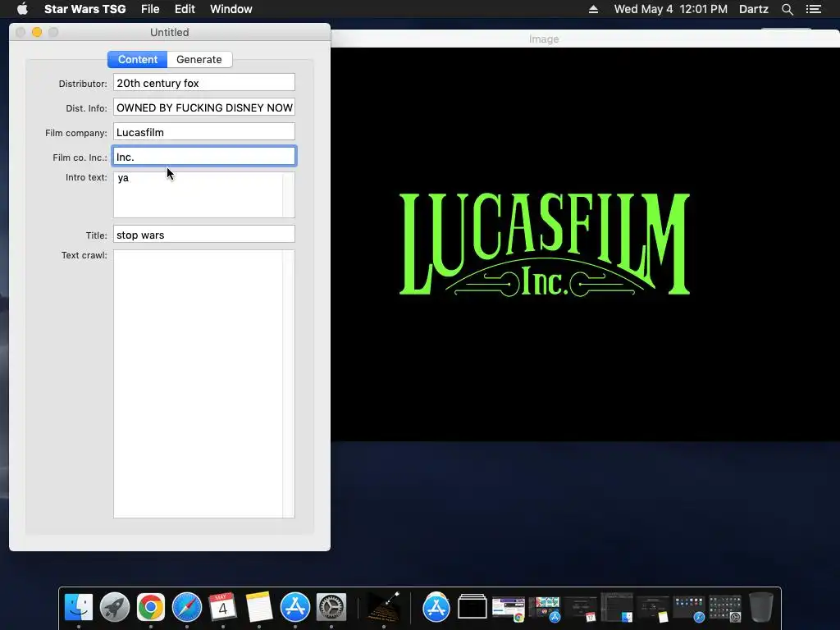Minimize the Untitled window with yellow button

37,32
